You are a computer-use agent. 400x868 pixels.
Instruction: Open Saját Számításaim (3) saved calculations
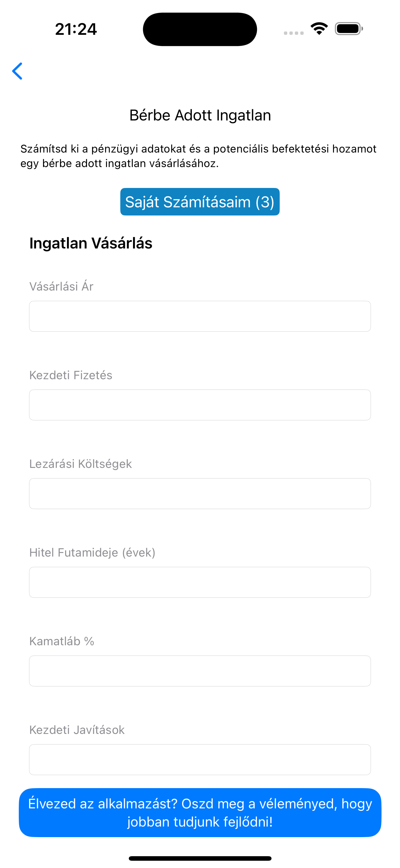(x=200, y=202)
